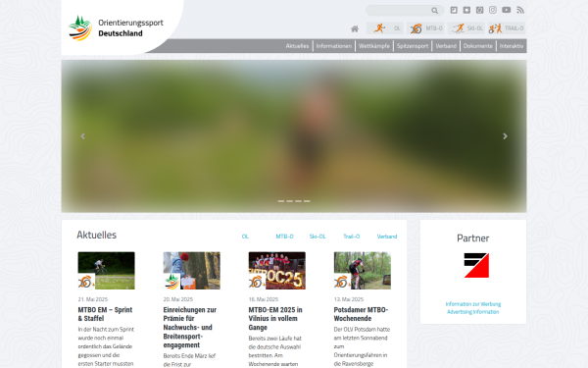
Task: Open 'Advertising Information' link
Action: click(473, 312)
